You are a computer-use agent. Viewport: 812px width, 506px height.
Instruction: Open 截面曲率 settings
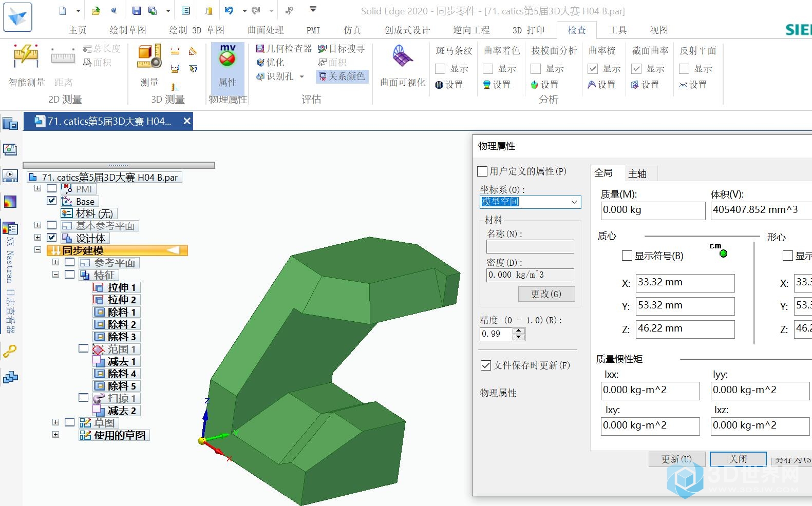[x=645, y=85]
